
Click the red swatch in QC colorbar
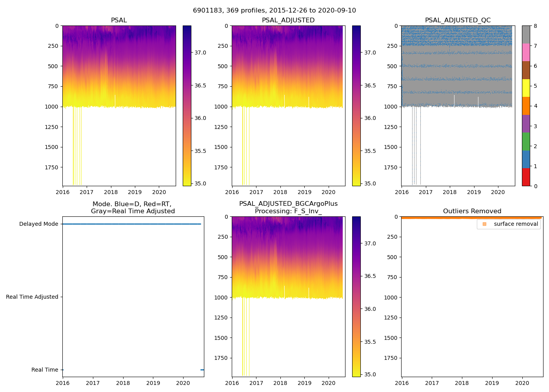pos(526,177)
